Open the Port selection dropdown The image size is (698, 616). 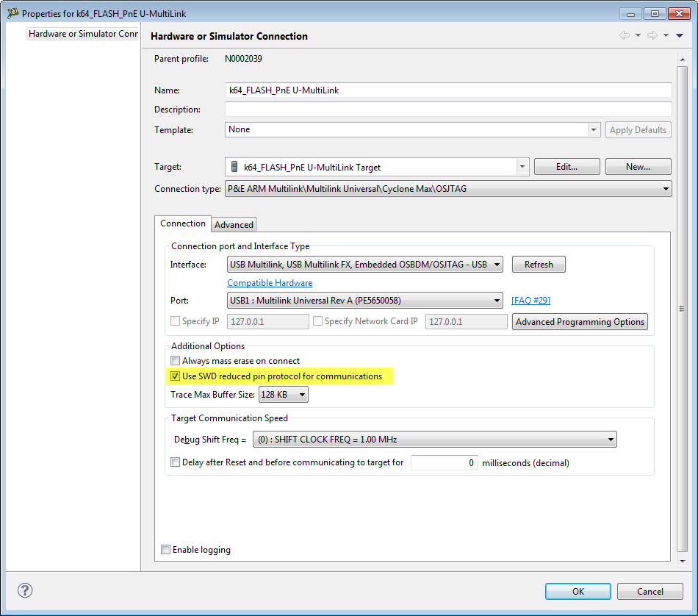pos(497,300)
